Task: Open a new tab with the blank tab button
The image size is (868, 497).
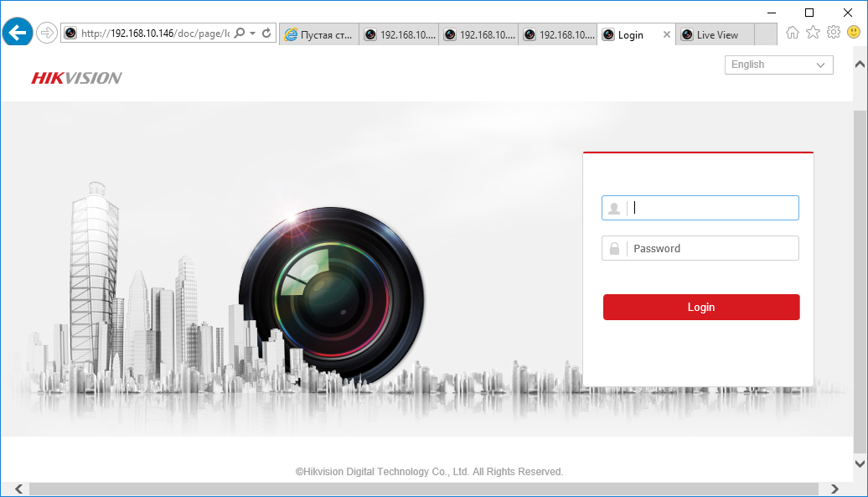Action: [766, 34]
